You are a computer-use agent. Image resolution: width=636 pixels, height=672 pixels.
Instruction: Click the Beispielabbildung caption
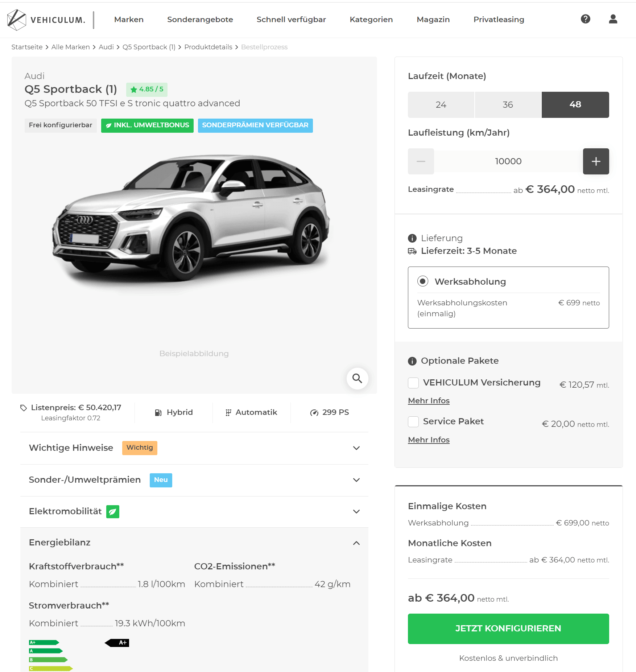tap(194, 354)
